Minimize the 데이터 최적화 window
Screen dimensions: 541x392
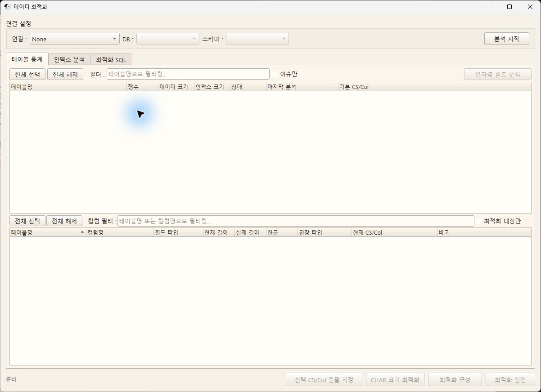tap(489, 7)
